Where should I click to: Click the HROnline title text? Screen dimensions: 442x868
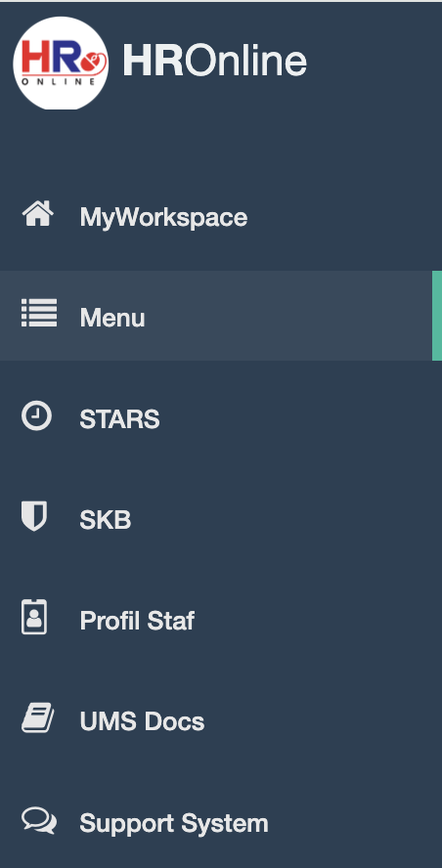click(x=214, y=61)
